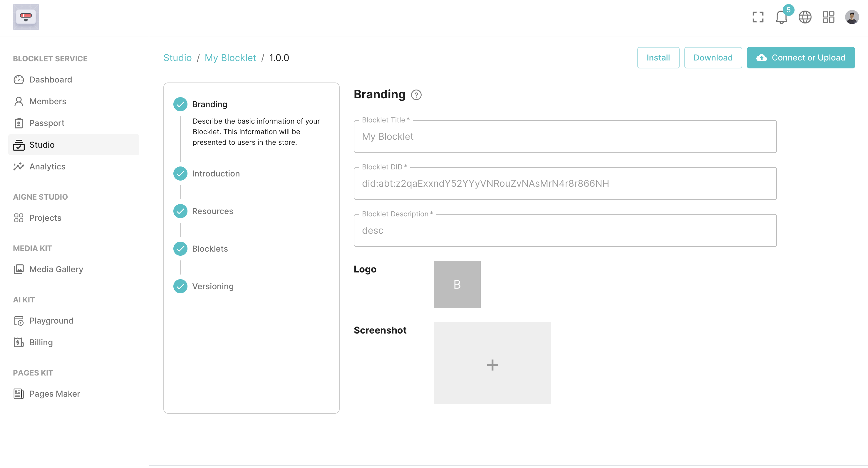Open the user avatar menu
Screen dimensions: 868x468
(852, 17)
